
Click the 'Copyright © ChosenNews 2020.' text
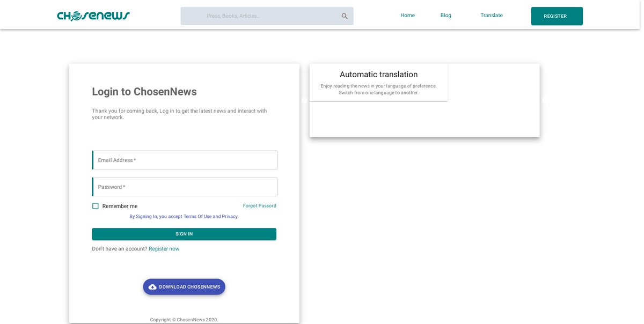[x=184, y=320]
